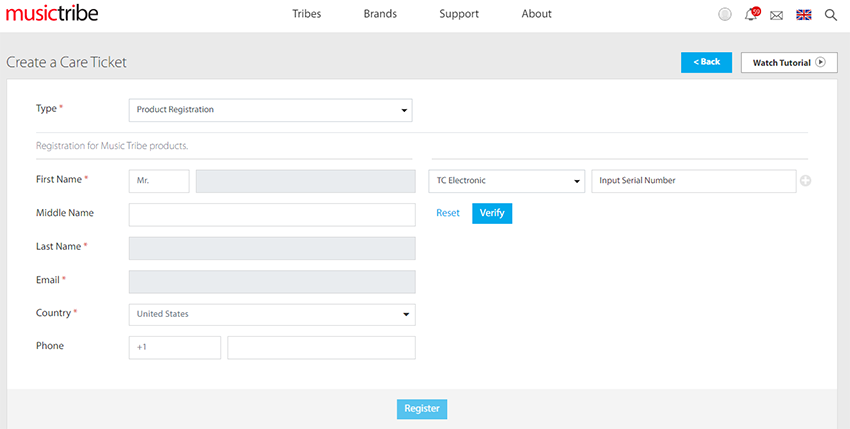
Task: Open the search magnifier icon
Action: (x=831, y=15)
